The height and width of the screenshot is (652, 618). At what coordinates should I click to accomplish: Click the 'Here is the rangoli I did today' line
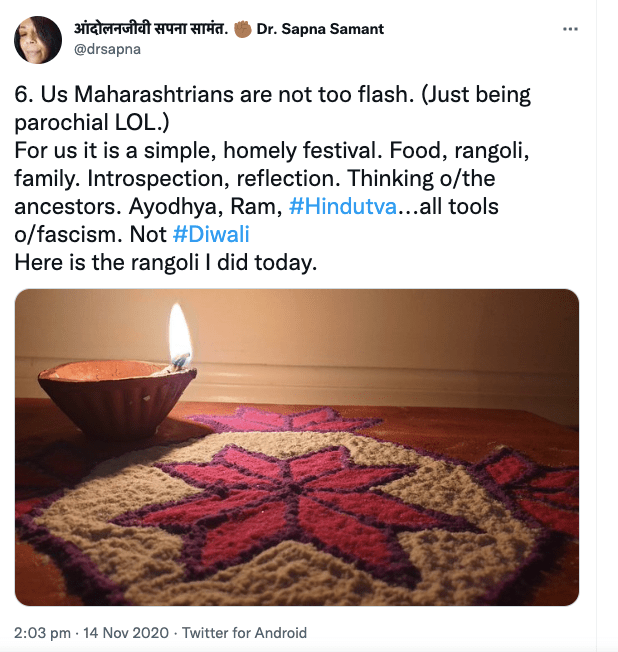pos(165,262)
